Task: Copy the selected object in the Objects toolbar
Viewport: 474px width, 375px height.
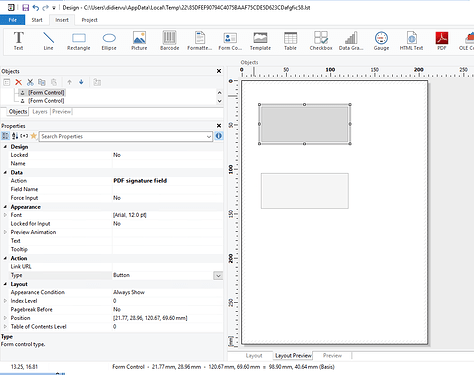Action: (42, 82)
